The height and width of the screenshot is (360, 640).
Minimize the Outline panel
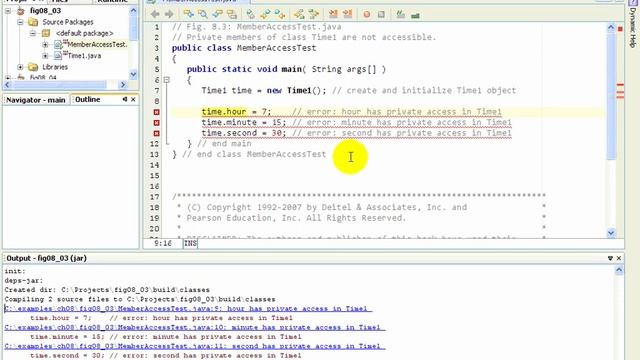coord(125,99)
